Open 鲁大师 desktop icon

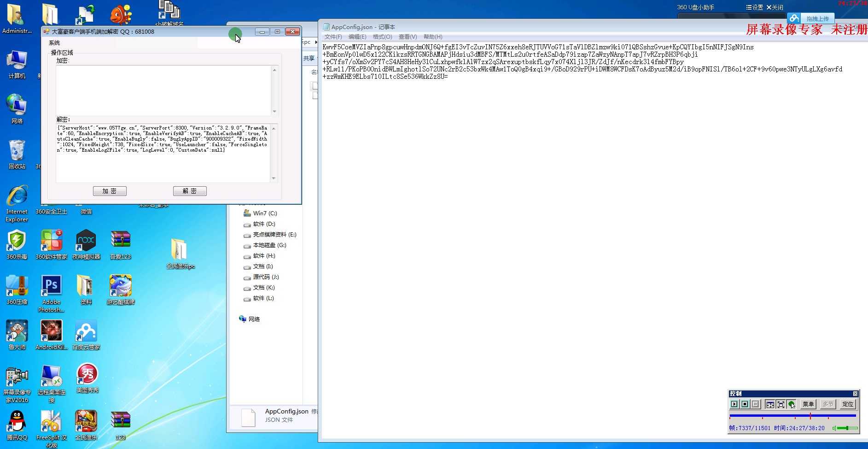click(17, 335)
